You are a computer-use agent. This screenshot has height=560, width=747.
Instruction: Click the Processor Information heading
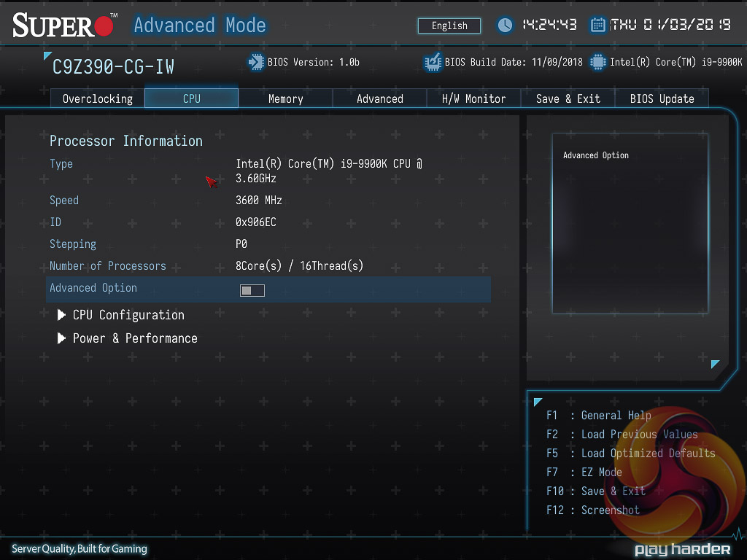click(x=126, y=141)
